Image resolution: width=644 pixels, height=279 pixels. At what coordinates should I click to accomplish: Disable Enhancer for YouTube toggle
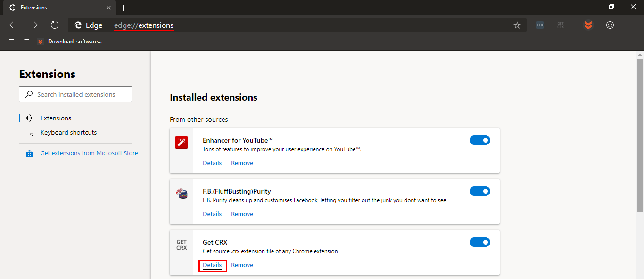[x=480, y=140]
